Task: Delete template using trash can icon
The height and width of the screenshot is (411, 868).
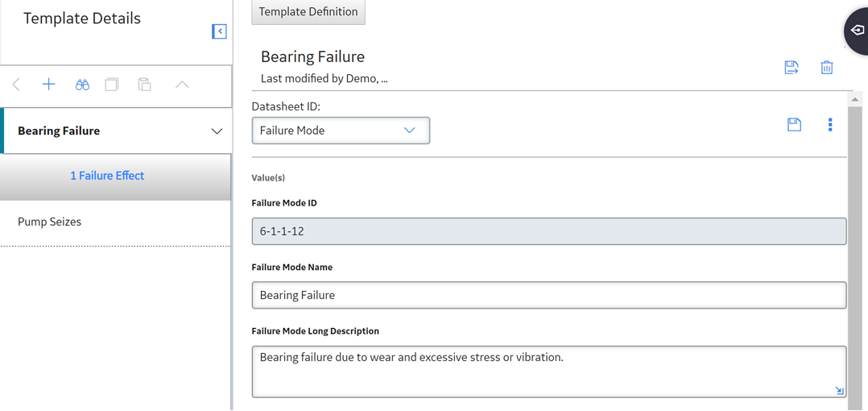Action: pos(827,68)
